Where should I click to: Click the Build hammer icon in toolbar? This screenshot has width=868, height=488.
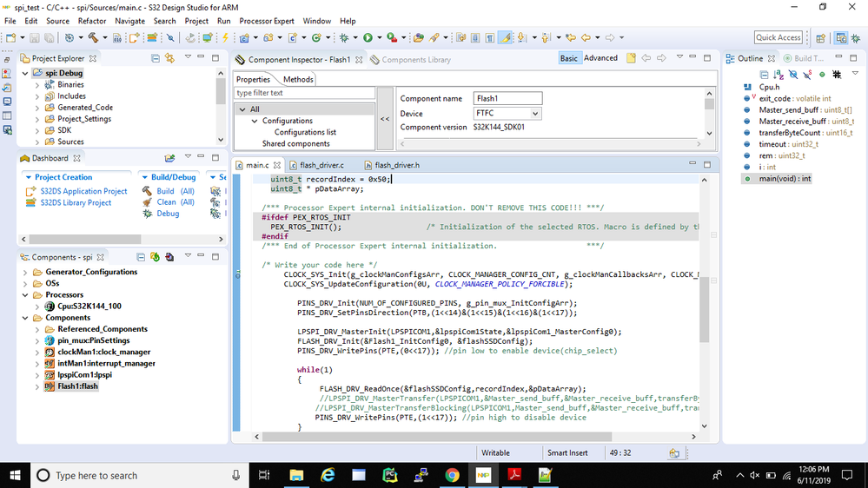pos(91,37)
